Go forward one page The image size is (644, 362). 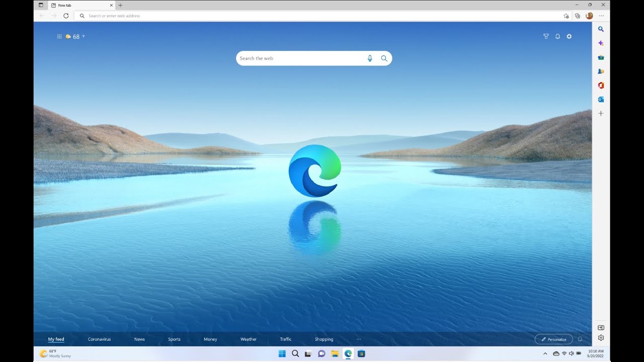pos(54,16)
